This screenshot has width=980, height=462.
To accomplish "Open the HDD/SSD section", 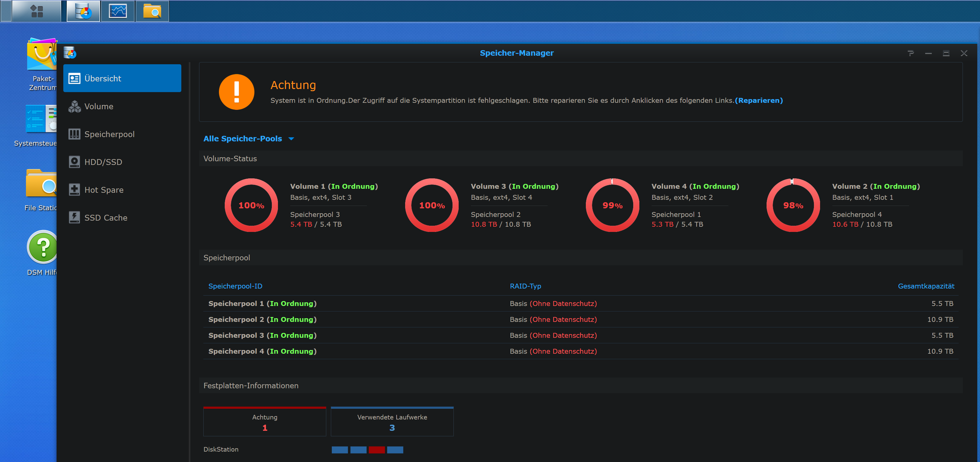I will 103,162.
